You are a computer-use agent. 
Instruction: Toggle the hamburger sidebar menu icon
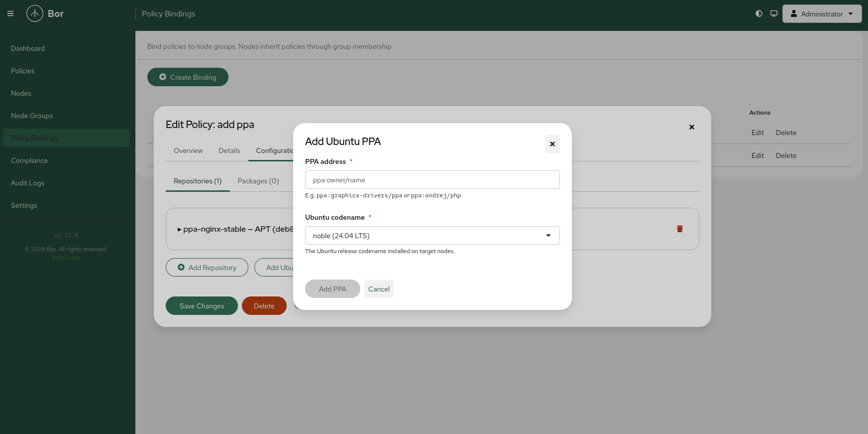tap(10, 14)
